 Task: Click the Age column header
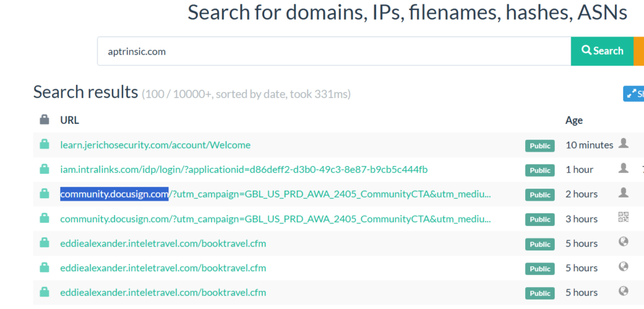574,120
